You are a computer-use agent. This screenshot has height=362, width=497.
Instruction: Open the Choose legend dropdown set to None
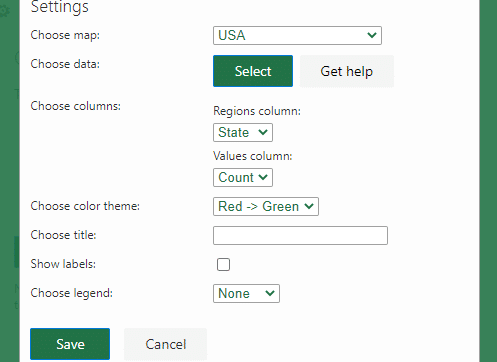246,293
